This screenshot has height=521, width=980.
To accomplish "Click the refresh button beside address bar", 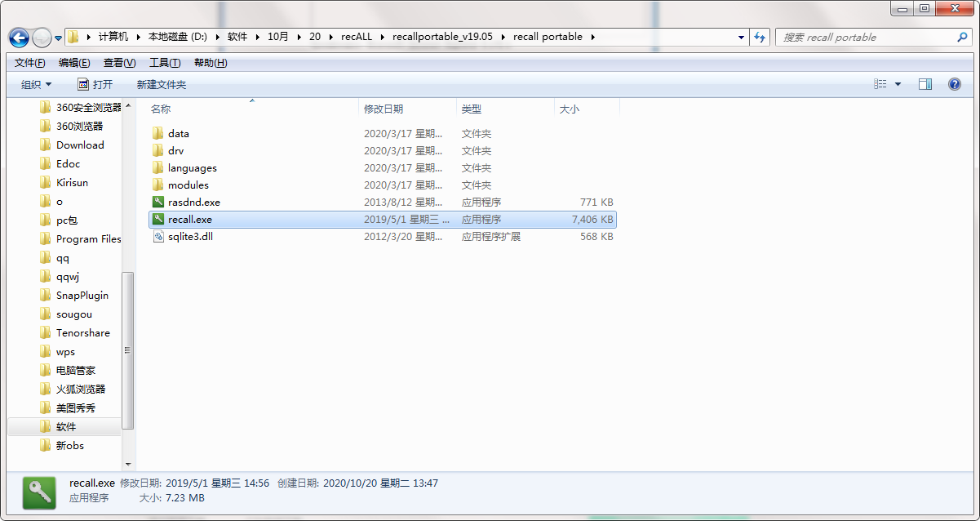I will click(760, 37).
